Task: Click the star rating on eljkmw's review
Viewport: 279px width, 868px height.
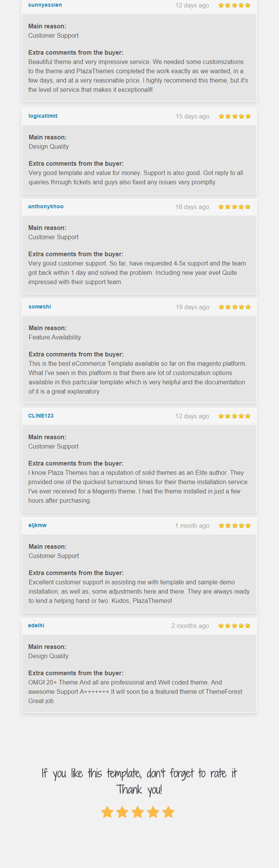Action: [x=235, y=526]
